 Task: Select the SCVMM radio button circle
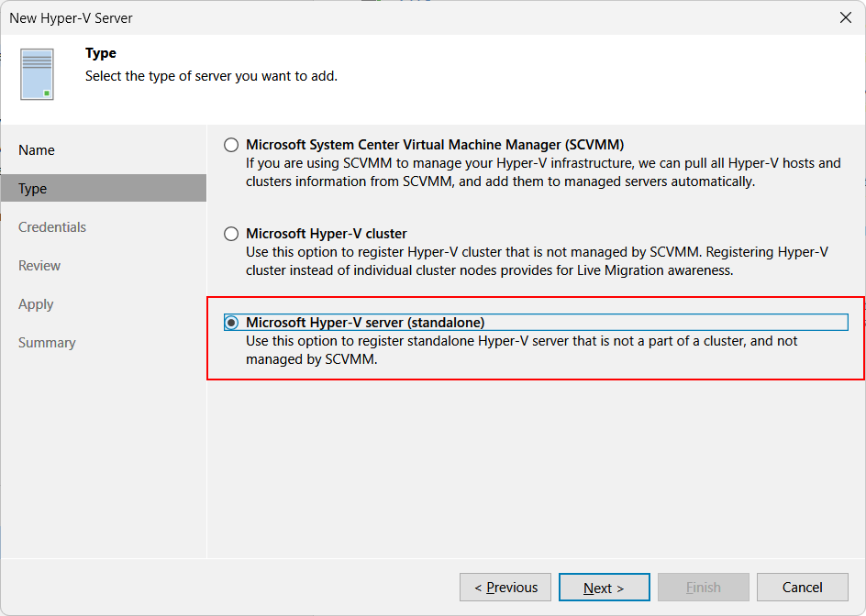point(231,145)
